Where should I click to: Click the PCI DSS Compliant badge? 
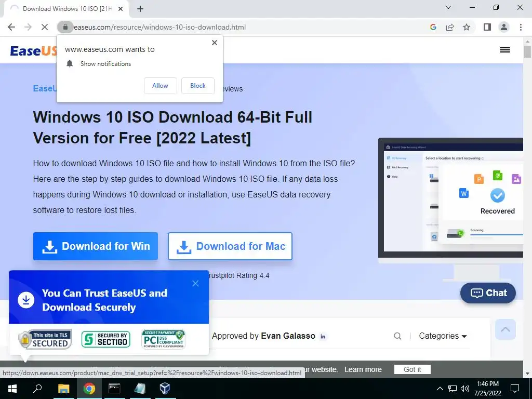(163, 339)
